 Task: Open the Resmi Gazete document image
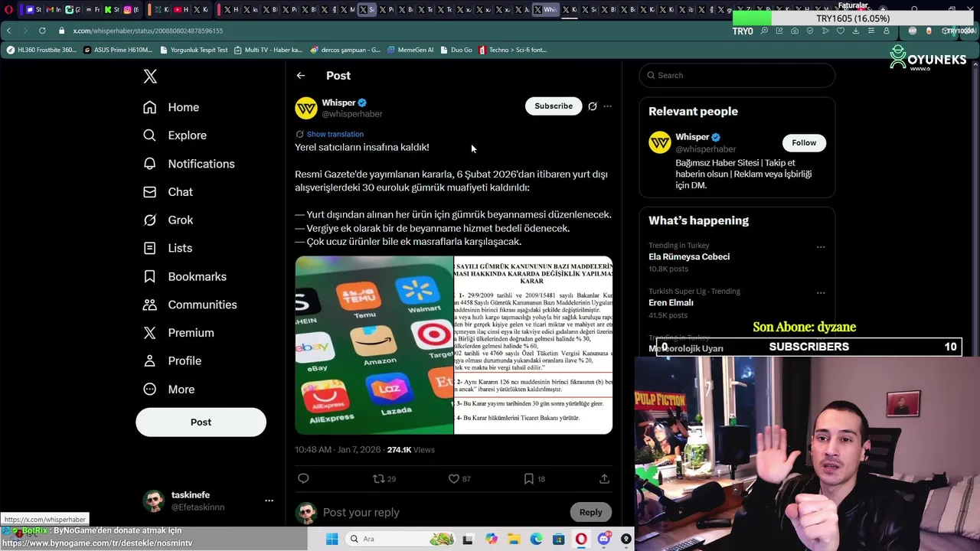[x=534, y=345]
